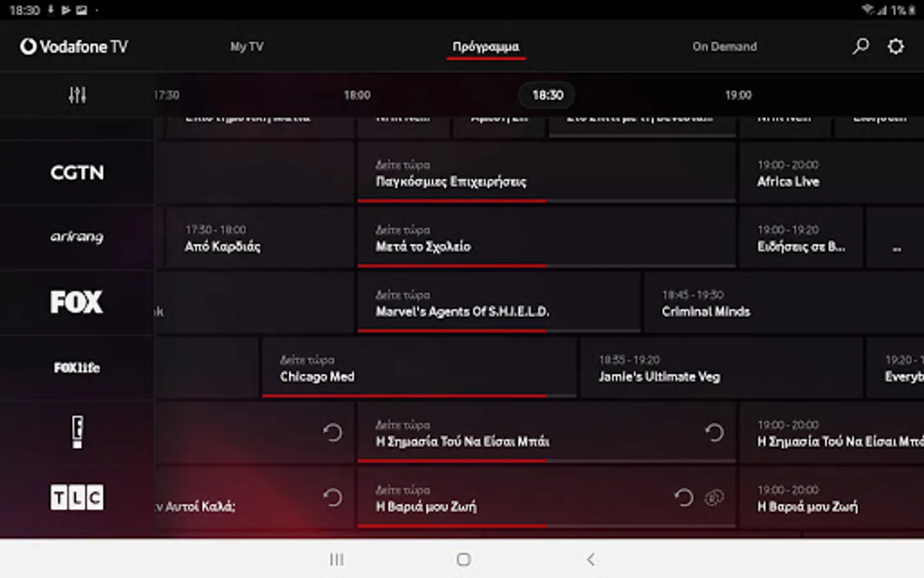
Task: Tap the download notification icon in status bar
Action: (x=51, y=10)
